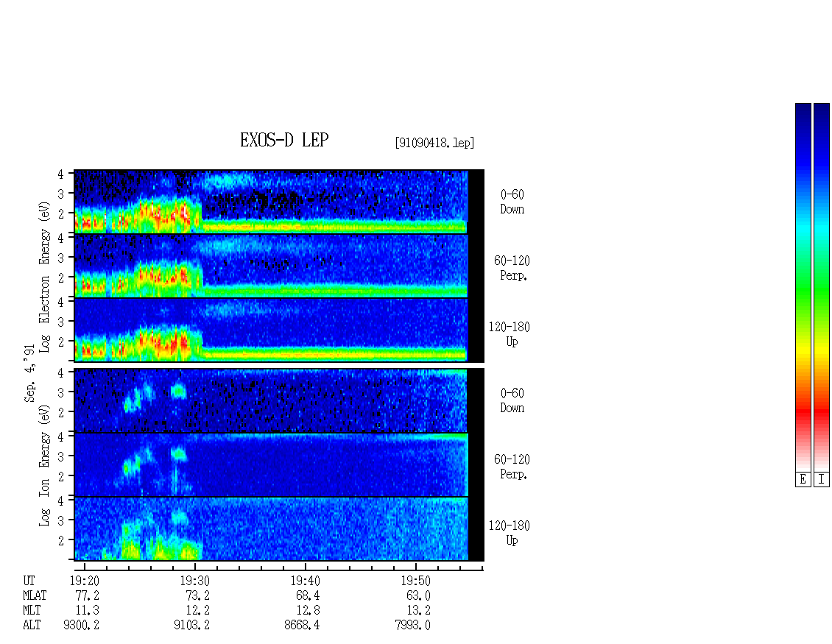Click the Sep. 4, '91 date label
Viewport: 832px width, 644px height.
tap(29, 373)
